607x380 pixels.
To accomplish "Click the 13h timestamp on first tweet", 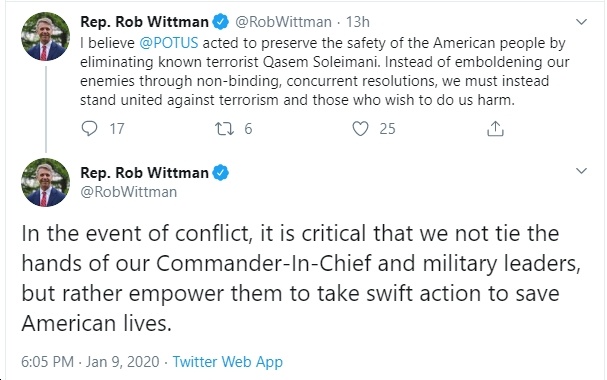I will [357, 22].
